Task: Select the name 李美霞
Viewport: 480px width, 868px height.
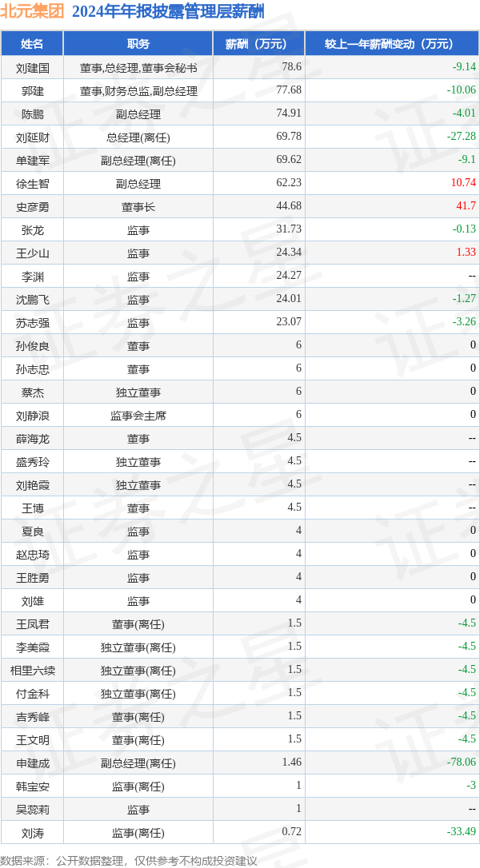Action: coord(32,647)
